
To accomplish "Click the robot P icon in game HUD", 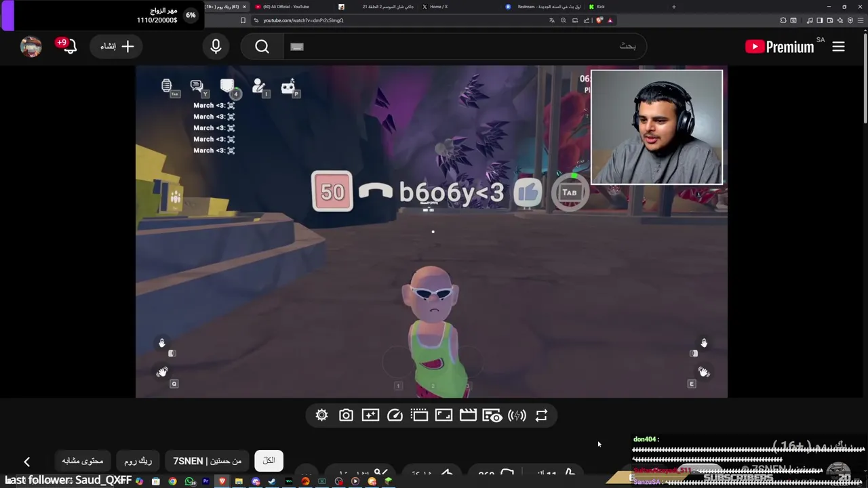I will (x=290, y=87).
